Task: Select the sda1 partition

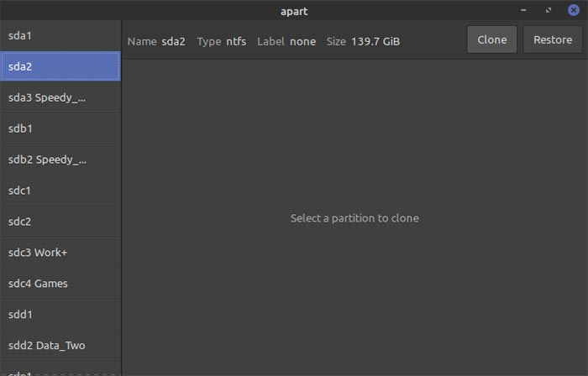Action: click(x=60, y=35)
